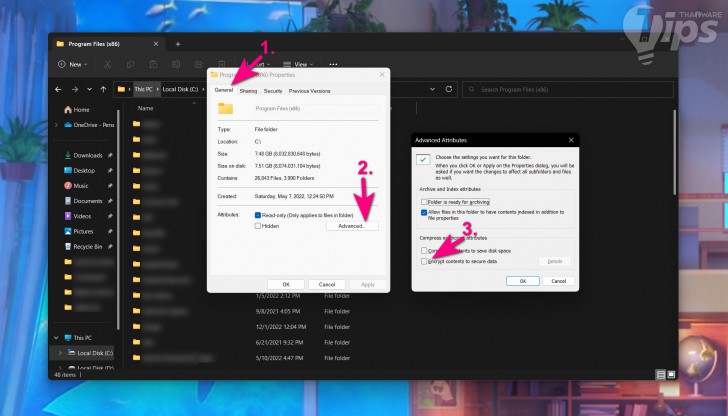
Task: Expand OneDrive tree node chevron
Action: click(57, 125)
